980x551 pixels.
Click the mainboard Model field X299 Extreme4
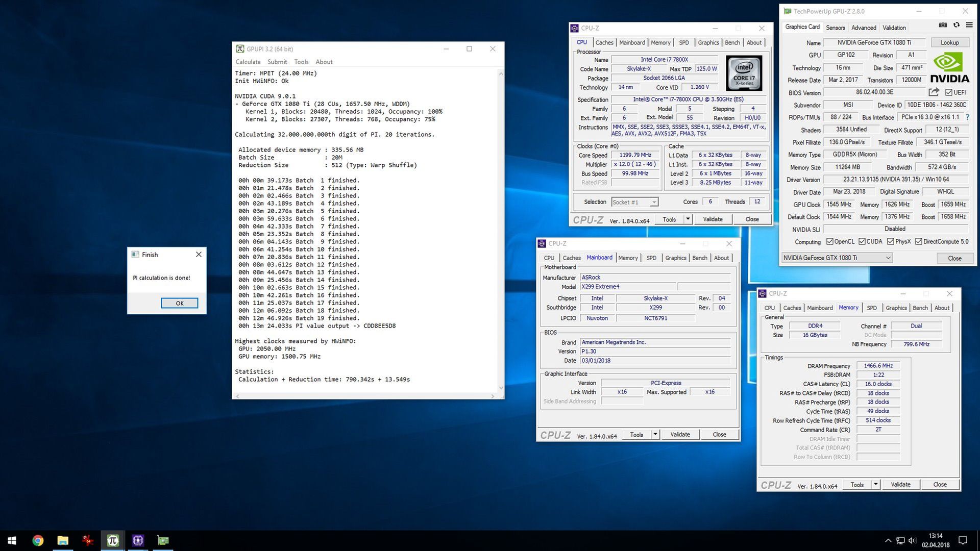(x=628, y=287)
